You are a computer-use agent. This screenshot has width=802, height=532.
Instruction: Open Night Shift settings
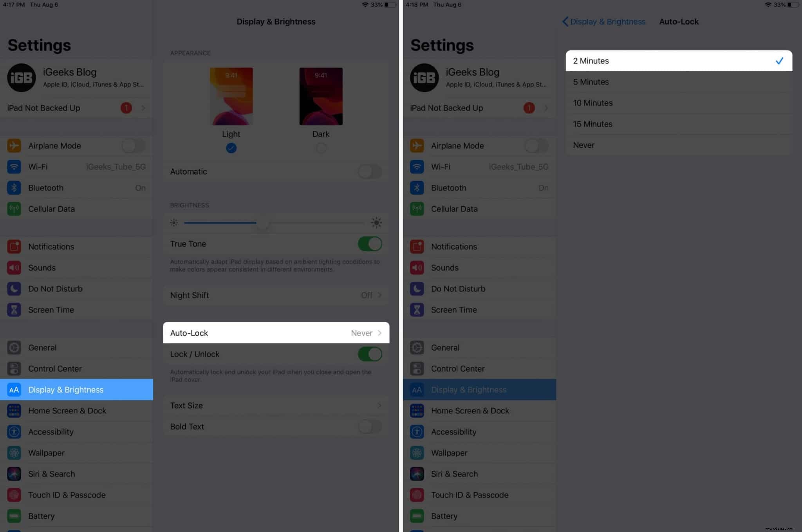(x=275, y=295)
